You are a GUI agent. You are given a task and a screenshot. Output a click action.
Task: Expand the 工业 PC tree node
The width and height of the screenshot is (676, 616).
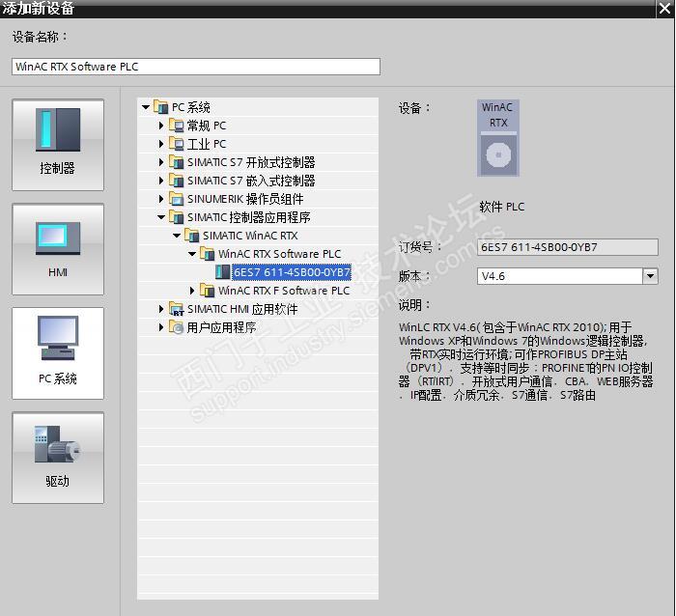point(161,144)
